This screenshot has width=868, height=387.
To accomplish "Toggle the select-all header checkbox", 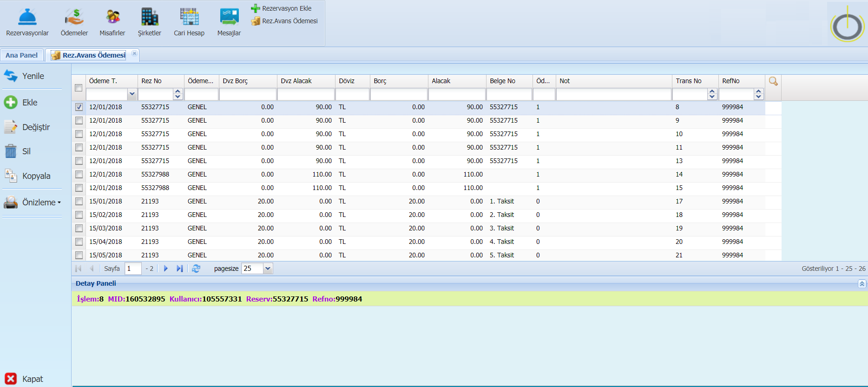I will [79, 88].
